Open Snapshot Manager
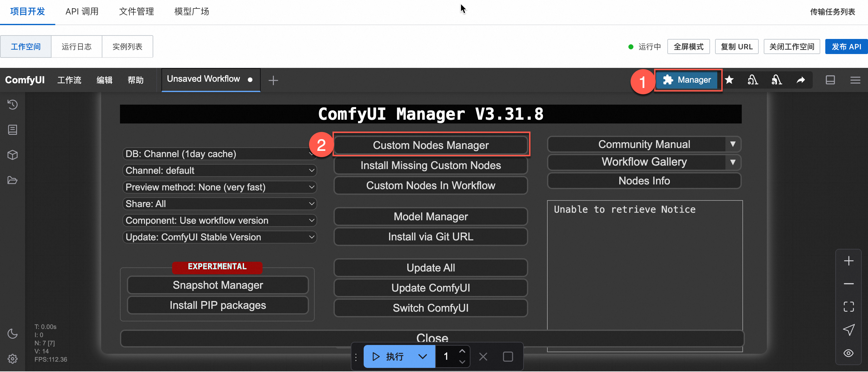Viewport: 868px width, 372px height. coord(218,285)
